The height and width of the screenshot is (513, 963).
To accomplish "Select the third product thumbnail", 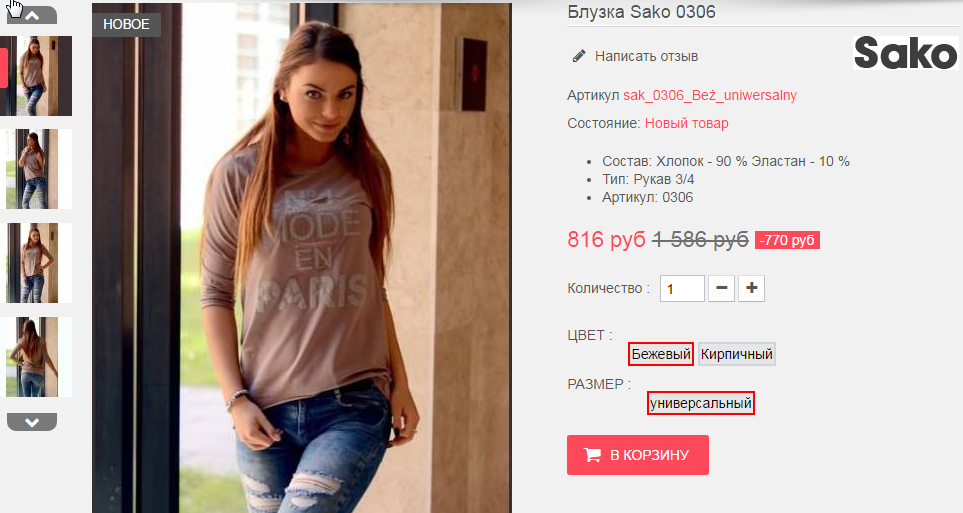I will [x=39, y=263].
